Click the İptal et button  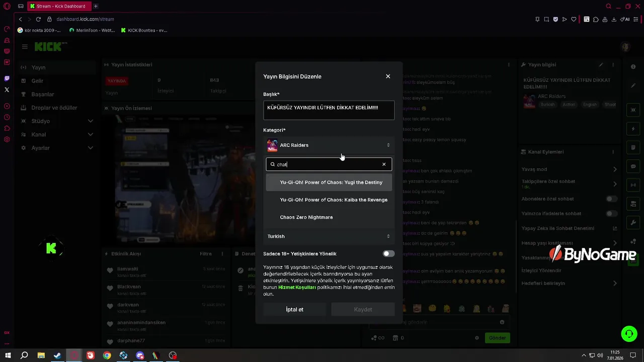tap(295, 310)
